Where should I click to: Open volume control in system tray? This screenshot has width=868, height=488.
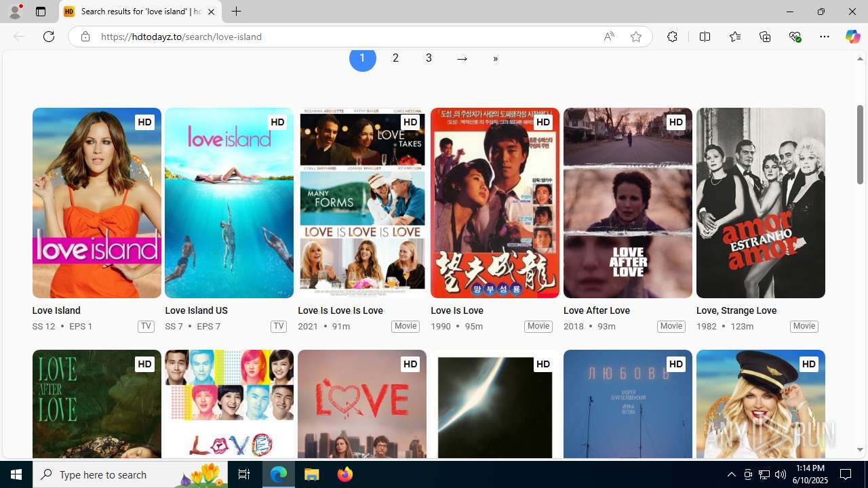pos(781,474)
